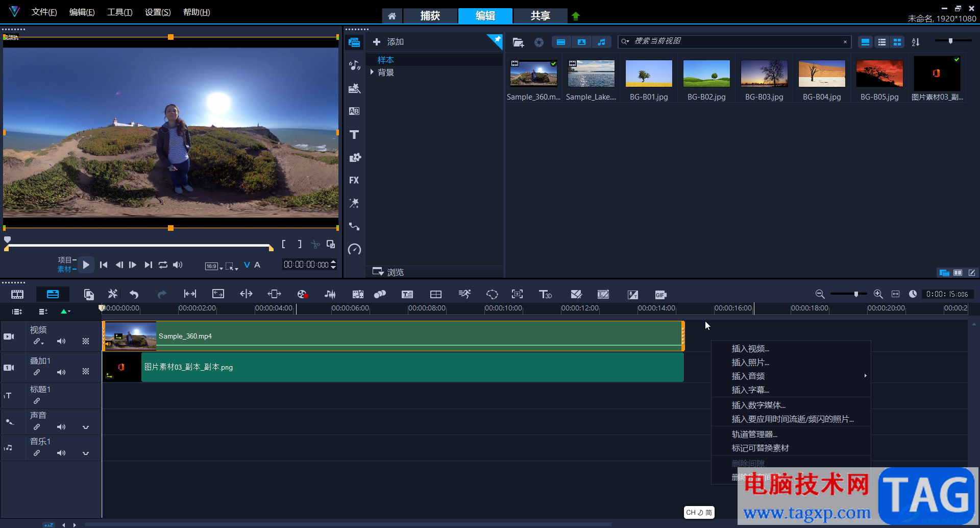Open the upload arrow next to Share
980x528 pixels.
576,16
